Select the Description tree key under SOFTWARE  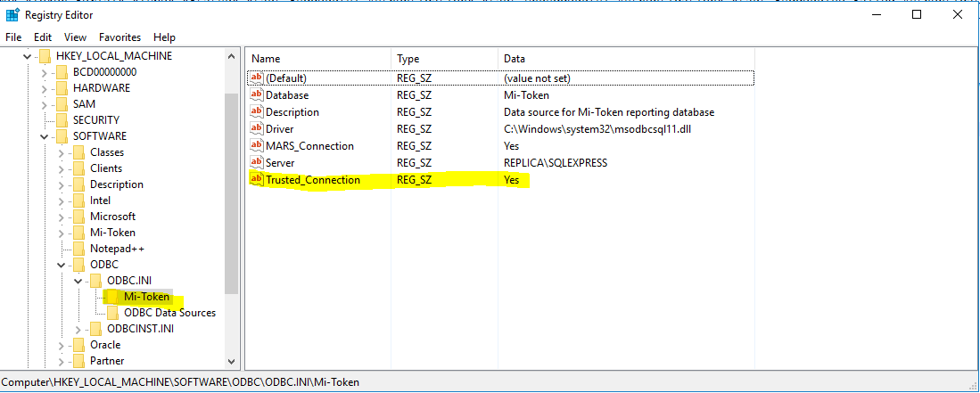click(x=116, y=184)
